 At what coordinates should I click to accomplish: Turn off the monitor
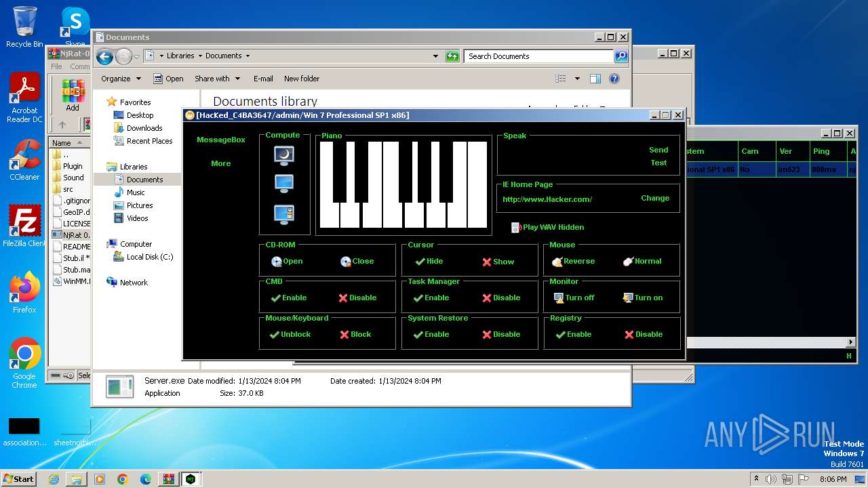574,298
